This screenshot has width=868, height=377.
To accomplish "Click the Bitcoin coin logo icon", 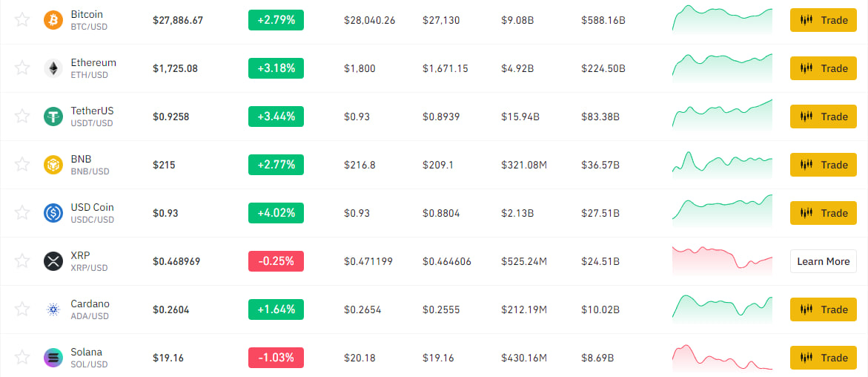I will (53, 20).
